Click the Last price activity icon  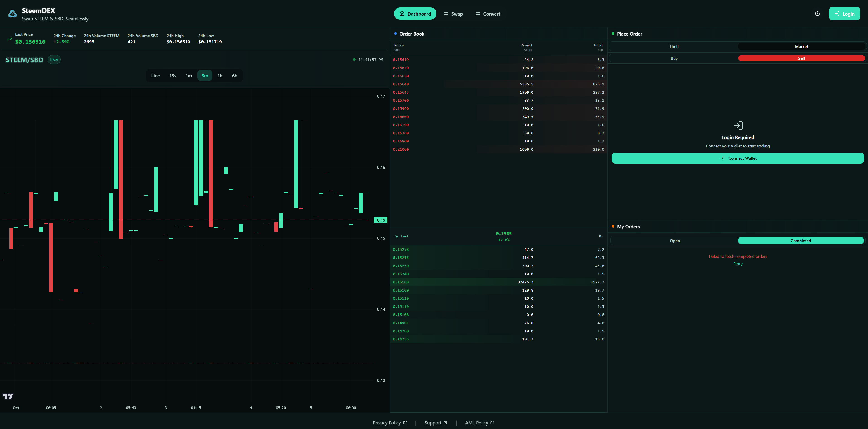coord(396,236)
